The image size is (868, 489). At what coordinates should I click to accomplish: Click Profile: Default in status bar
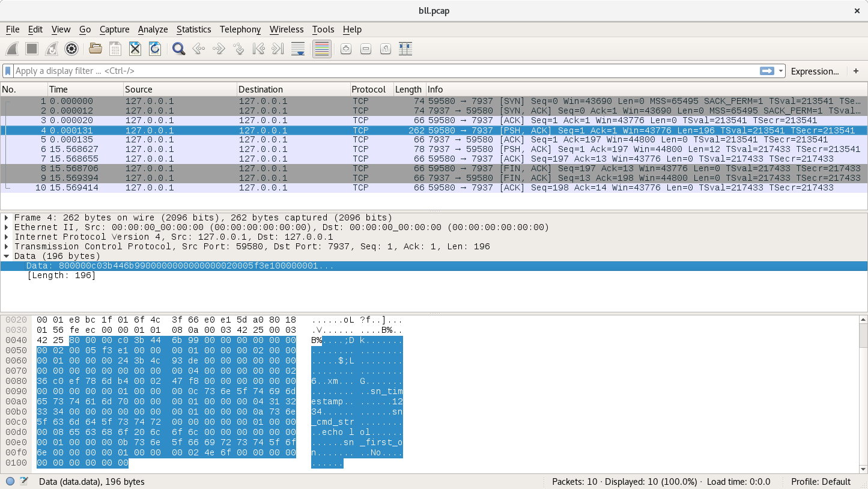[x=821, y=481]
